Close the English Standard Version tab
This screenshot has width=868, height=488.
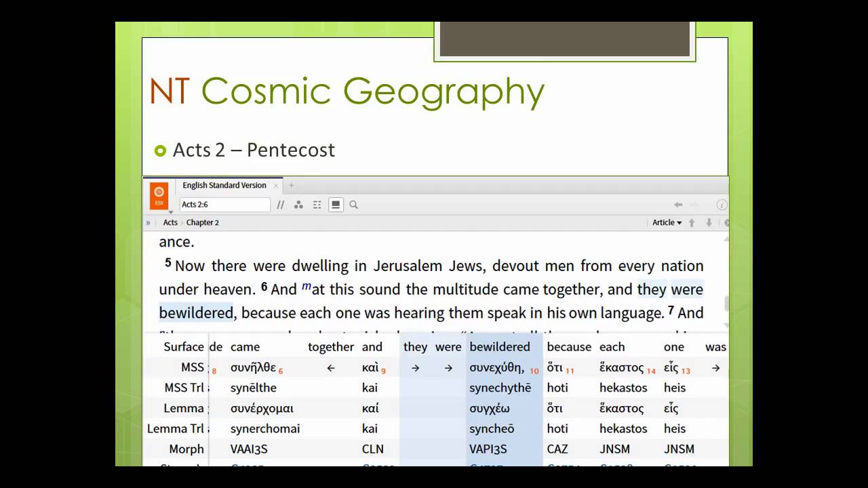point(276,186)
